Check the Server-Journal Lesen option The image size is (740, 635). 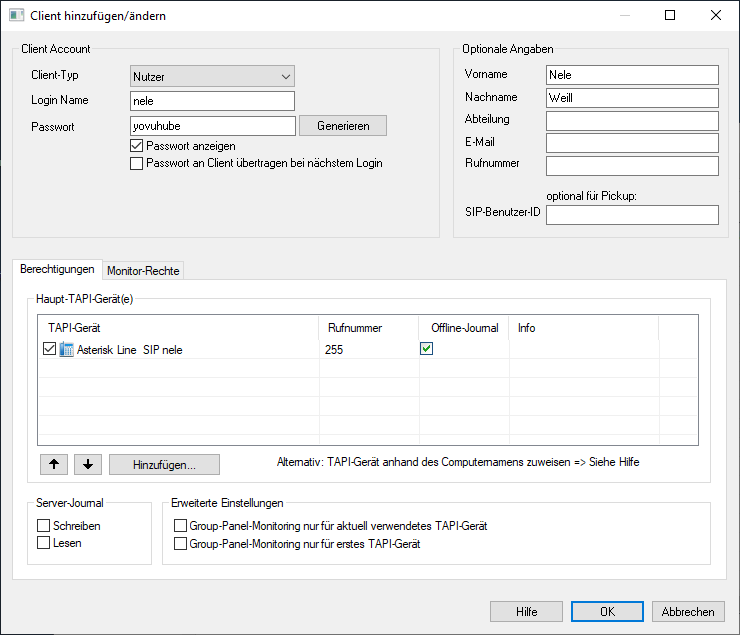tap(43, 543)
